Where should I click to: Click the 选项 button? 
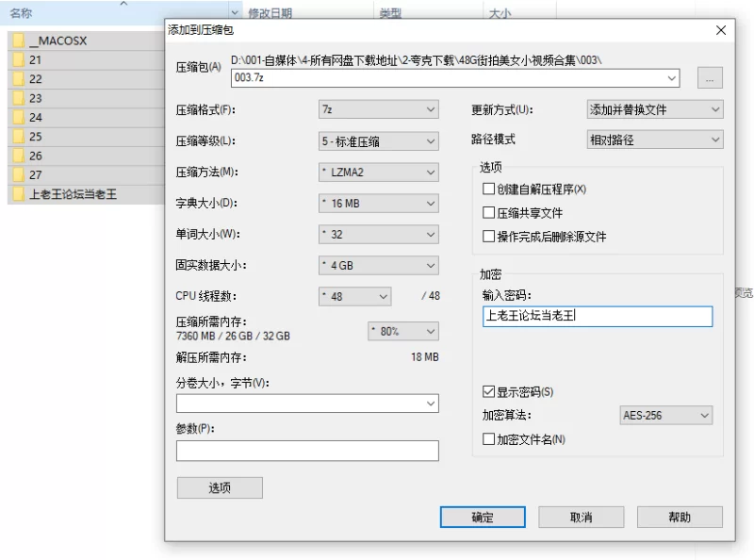220,487
